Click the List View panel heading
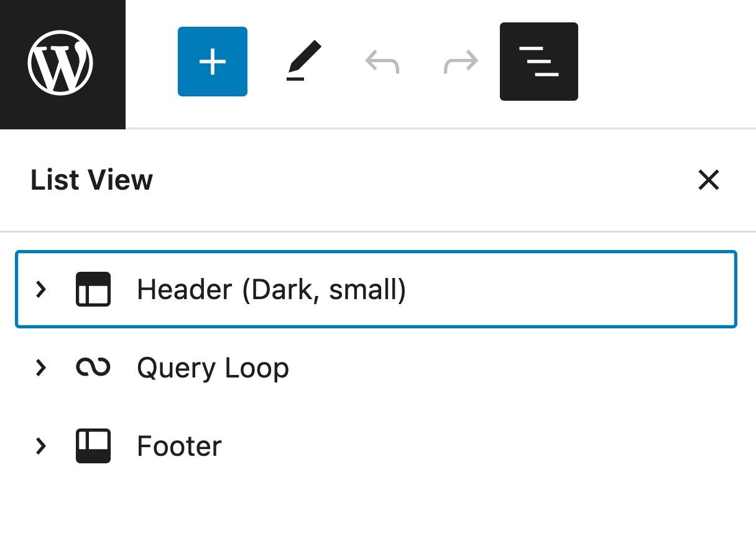This screenshot has width=756, height=551. [91, 180]
